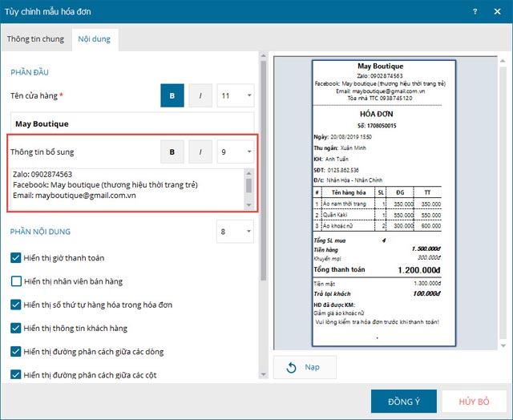Screen dimensions: 513x420
Task: Toggle bold for additional info text
Action: coord(172,151)
